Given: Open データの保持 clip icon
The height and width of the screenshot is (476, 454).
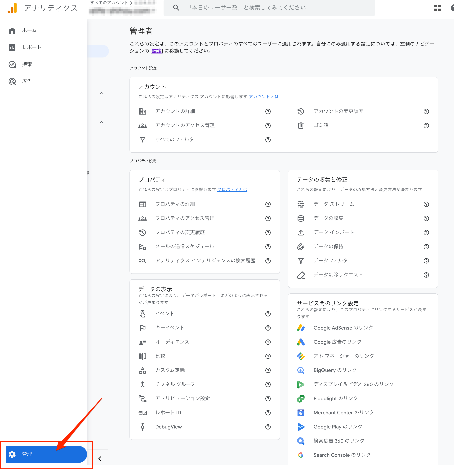Looking at the screenshot, I should tap(301, 247).
